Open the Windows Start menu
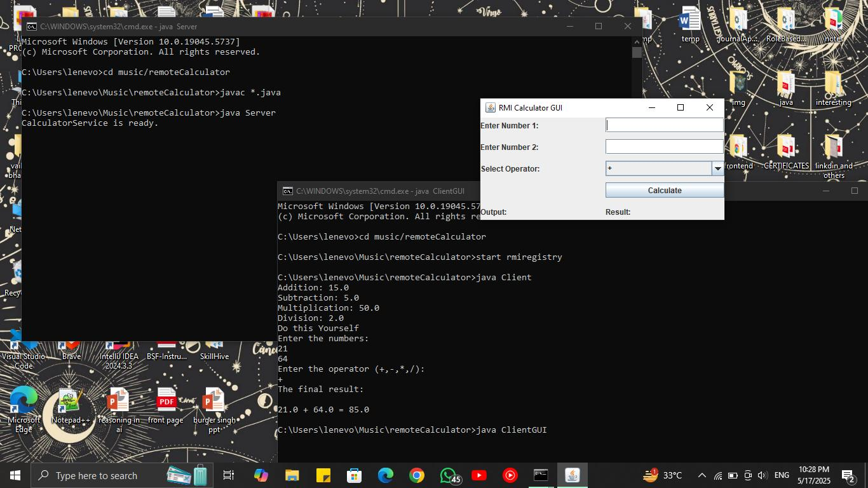Image resolution: width=868 pixels, height=488 pixels. coord(15,475)
